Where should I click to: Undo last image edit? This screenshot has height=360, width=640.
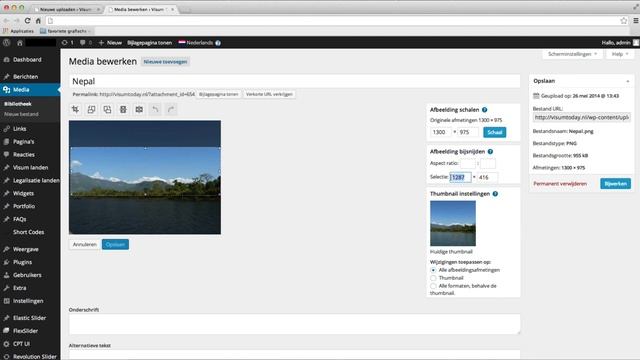(x=155, y=109)
